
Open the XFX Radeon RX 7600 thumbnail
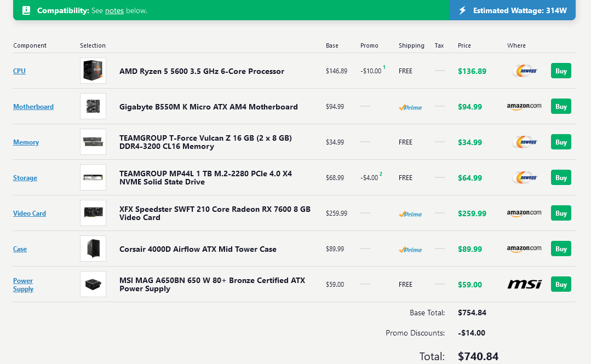pyautogui.click(x=93, y=213)
